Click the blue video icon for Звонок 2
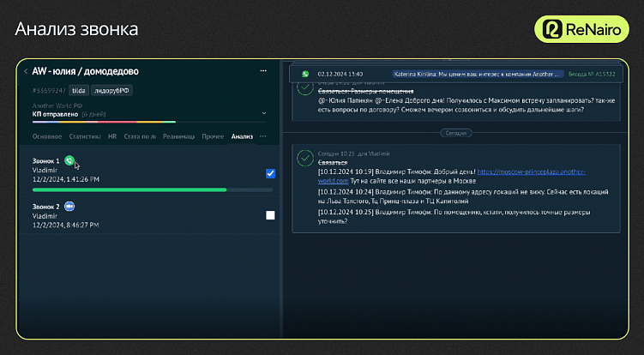644x355 pixels. [x=69, y=207]
